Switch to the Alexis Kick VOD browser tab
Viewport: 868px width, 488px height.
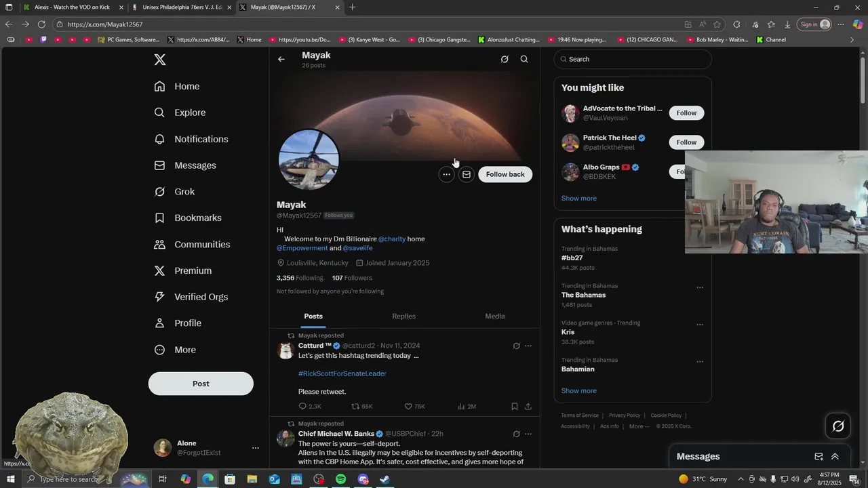pos(73,7)
